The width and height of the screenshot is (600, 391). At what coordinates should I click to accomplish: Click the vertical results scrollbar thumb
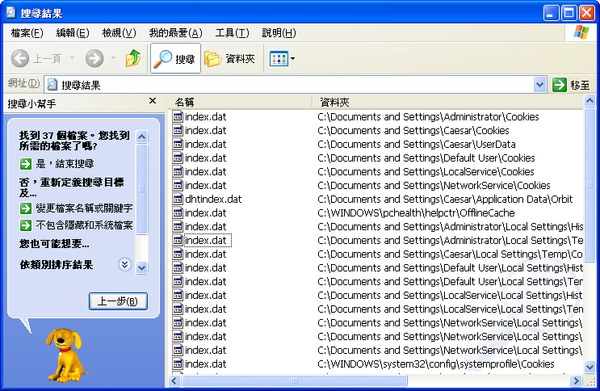(590, 185)
